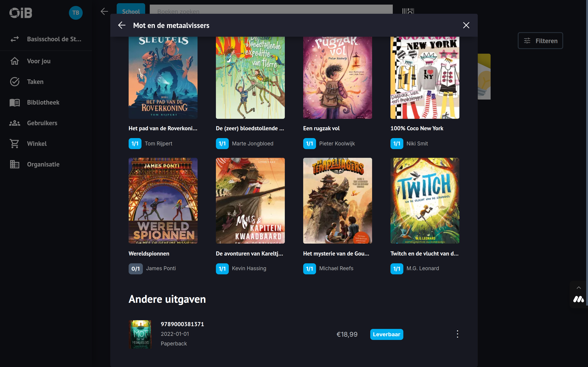The width and height of the screenshot is (588, 367).
Task: Click the OiB logo
Action: [x=21, y=13]
